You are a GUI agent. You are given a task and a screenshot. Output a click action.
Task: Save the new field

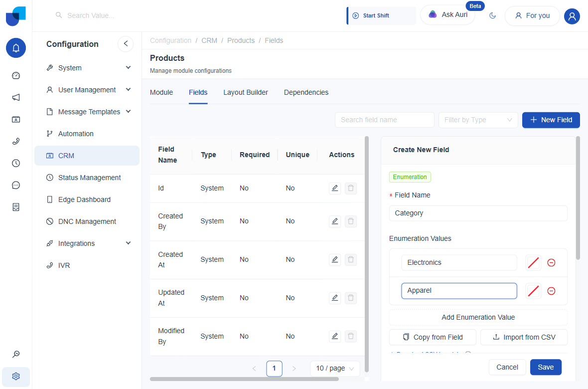546,367
